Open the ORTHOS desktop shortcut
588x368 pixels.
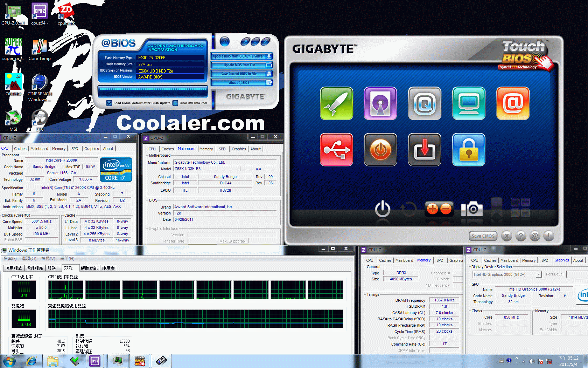(13, 84)
